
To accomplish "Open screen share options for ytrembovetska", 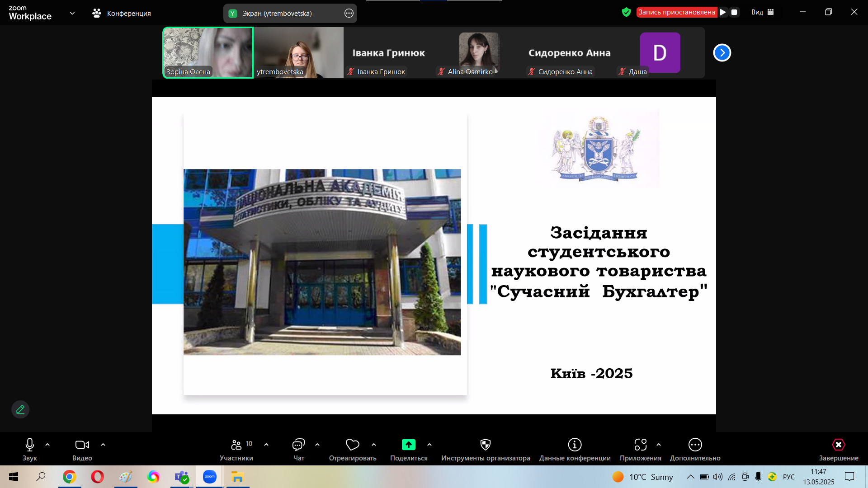I will coord(349,14).
